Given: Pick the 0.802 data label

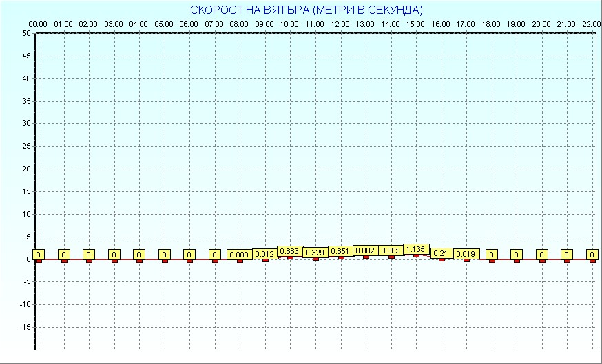Looking at the screenshot, I should pos(365,251).
